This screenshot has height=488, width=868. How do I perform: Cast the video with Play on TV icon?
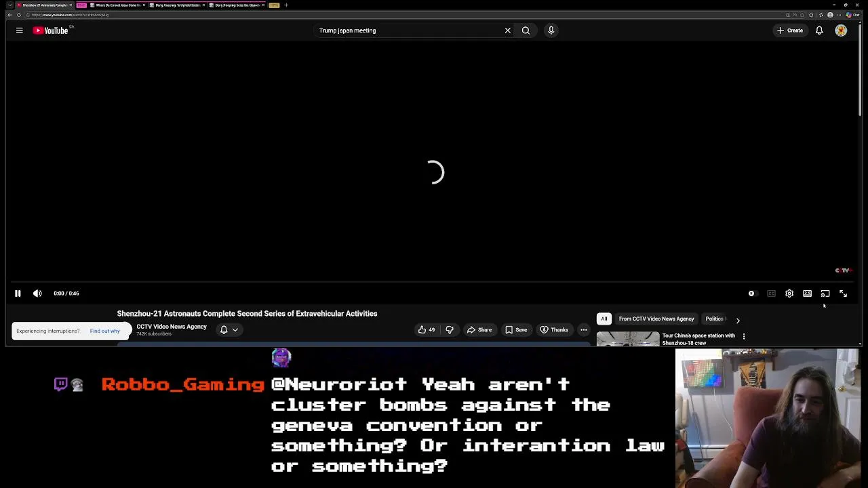pyautogui.click(x=825, y=293)
